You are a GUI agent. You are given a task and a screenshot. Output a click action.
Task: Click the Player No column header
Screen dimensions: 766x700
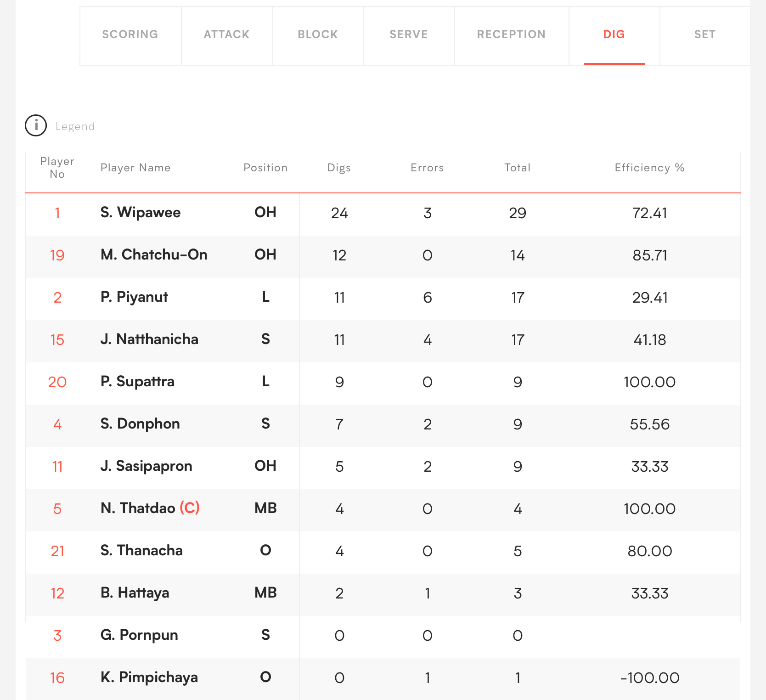click(x=57, y=168)
